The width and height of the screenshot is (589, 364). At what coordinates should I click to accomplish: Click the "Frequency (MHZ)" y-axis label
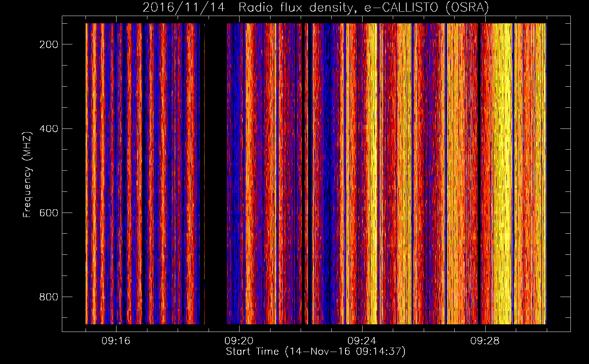pyautogui.click(x=27, y=175)
